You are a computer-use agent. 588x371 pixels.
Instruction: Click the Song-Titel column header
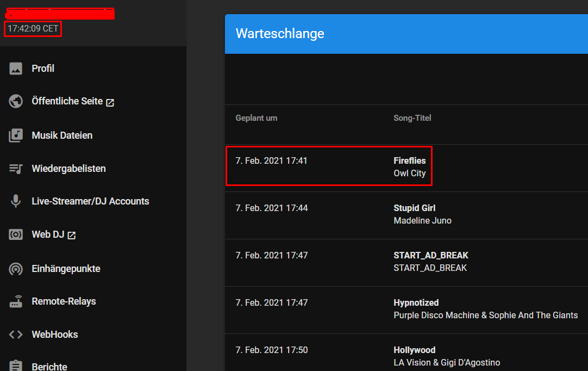point(412,118)
